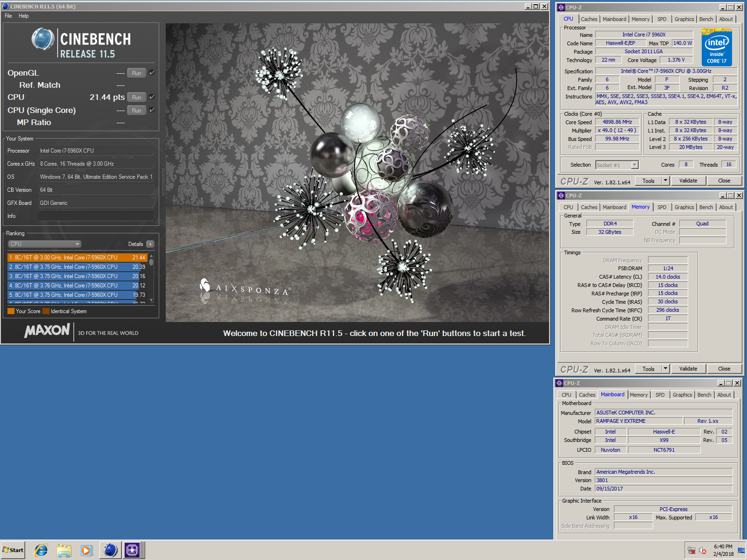Click the Core Speed value 4898.86 MHz
This screenshot has height=560, width=747.
(x=617, y=122)
